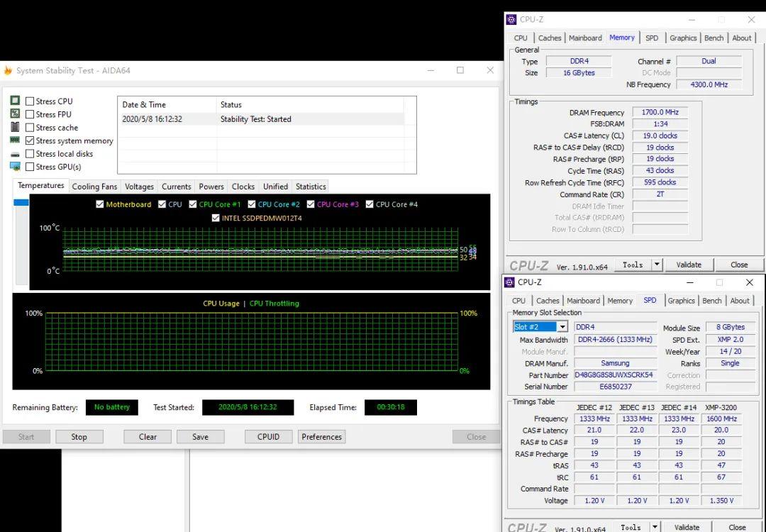Click Tools button in upper CPU-Z window
The width and height of the screenshot is (766, 532).
coord(633,265)
